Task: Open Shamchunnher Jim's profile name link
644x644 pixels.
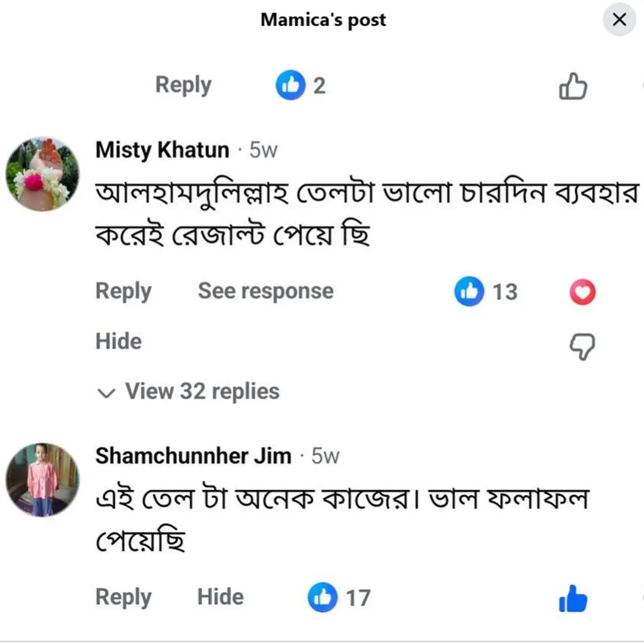Action: pyautogui.click(x=193, y=456)
